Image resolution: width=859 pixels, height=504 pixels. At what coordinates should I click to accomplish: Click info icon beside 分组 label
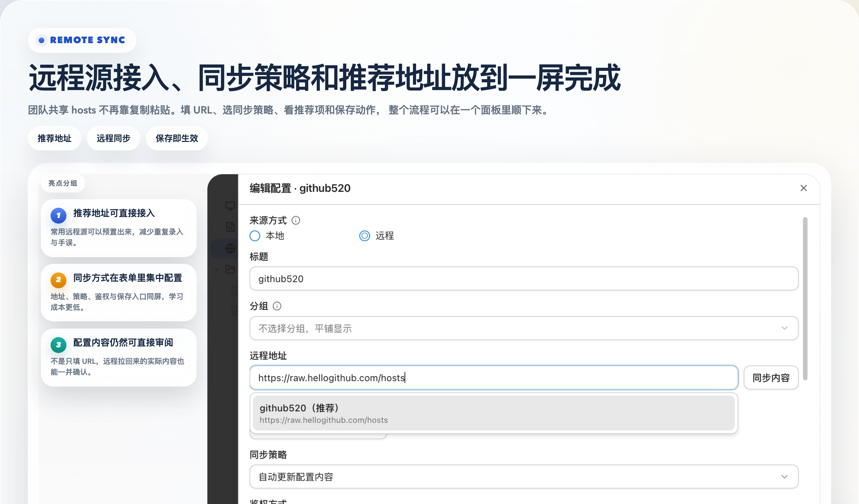(277, 306)
